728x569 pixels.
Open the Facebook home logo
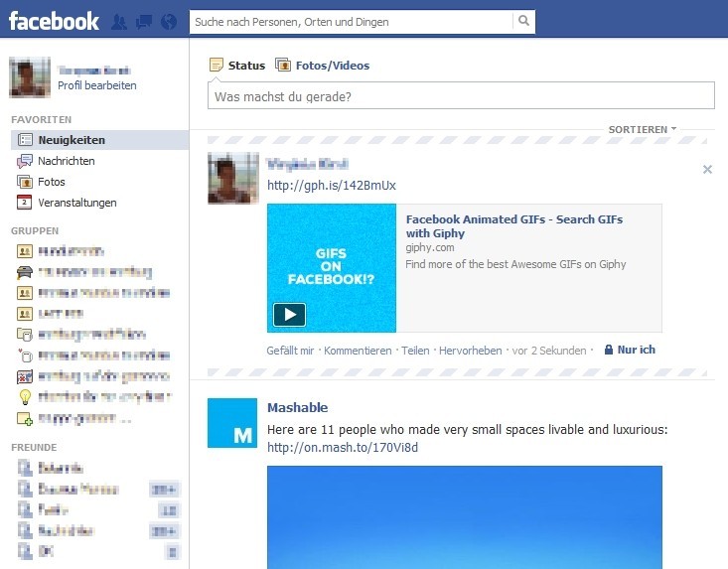pos(54,21)
